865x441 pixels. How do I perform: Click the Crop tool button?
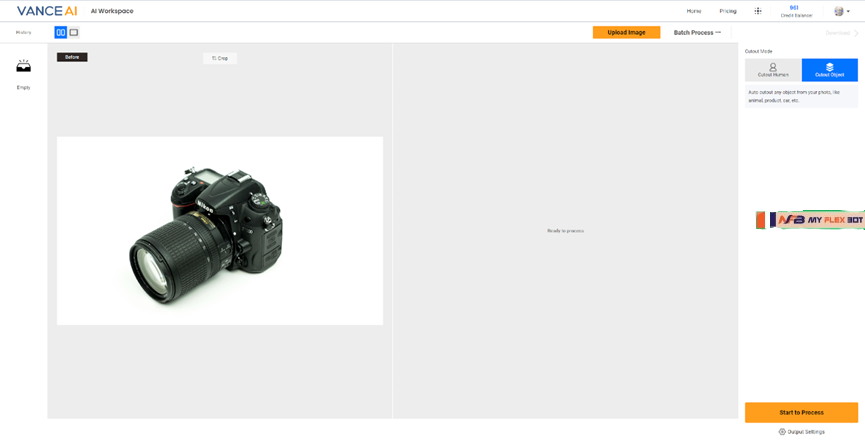pos(220,58)
